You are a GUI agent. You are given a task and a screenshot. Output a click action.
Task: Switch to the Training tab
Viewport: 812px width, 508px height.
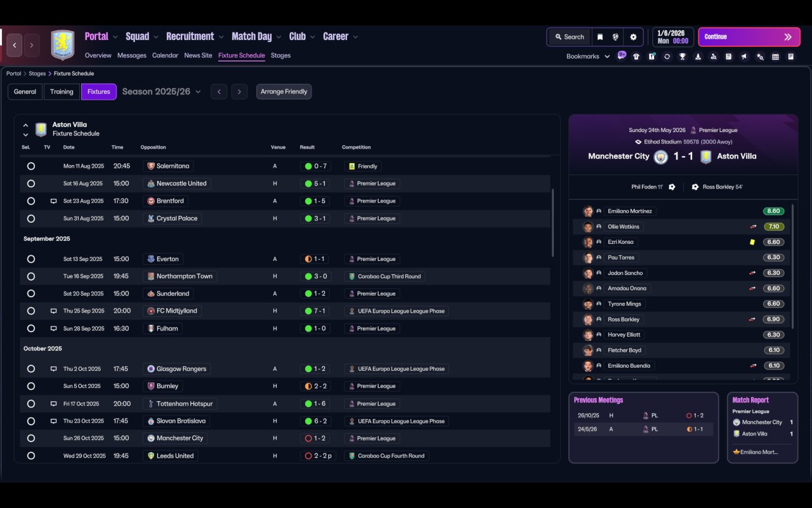point(62,91)
